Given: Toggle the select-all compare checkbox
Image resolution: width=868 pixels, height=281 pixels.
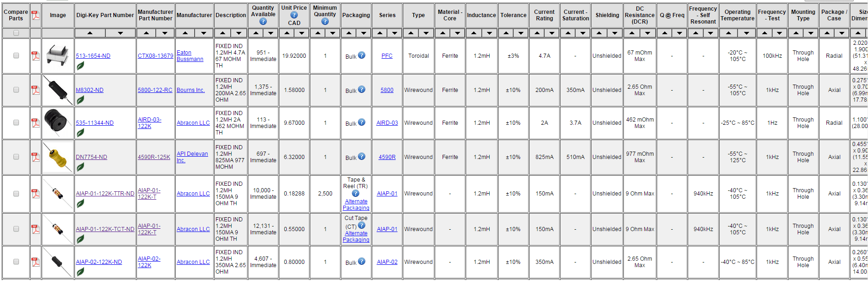Looking at the screenshot, I should point(16,33).
